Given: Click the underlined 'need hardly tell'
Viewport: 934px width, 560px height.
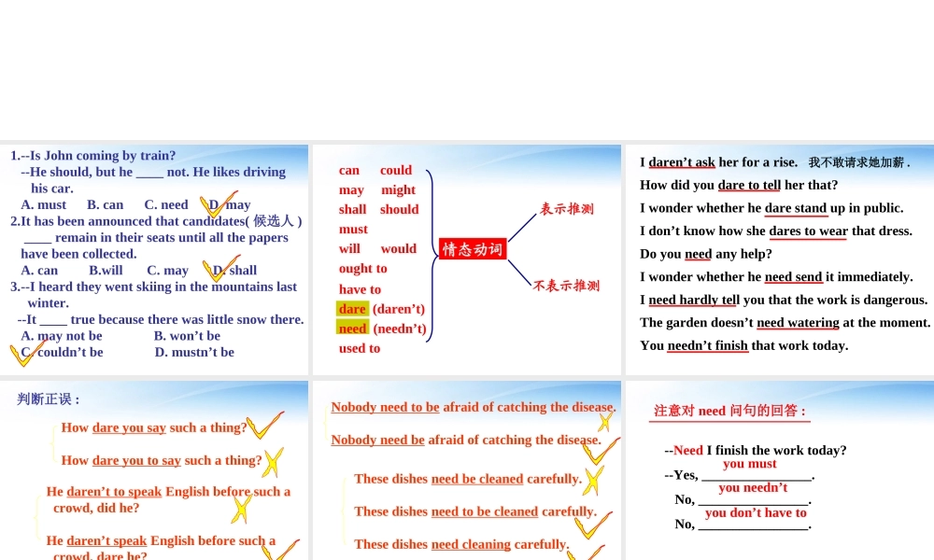Looking at the screenshot, I should (694, 300).
